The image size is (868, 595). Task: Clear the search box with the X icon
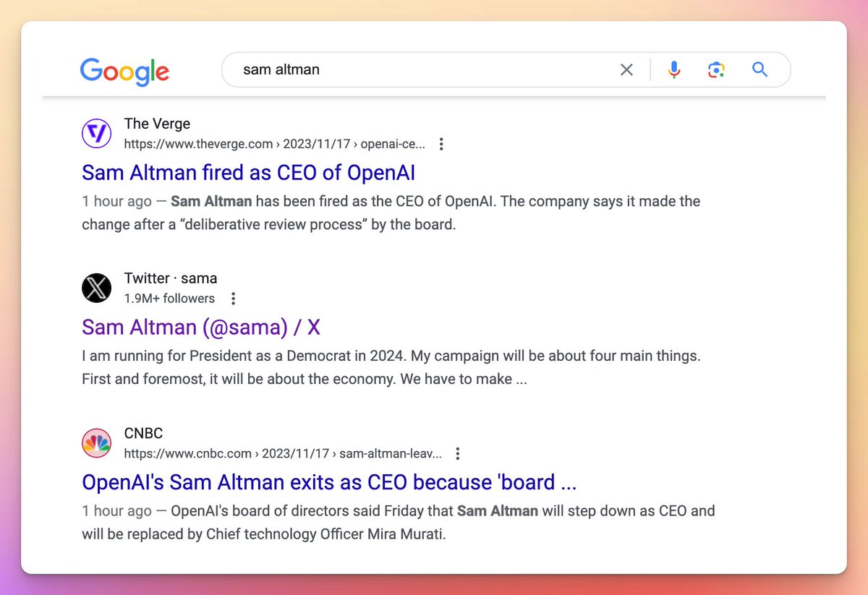tap(626, 69)
